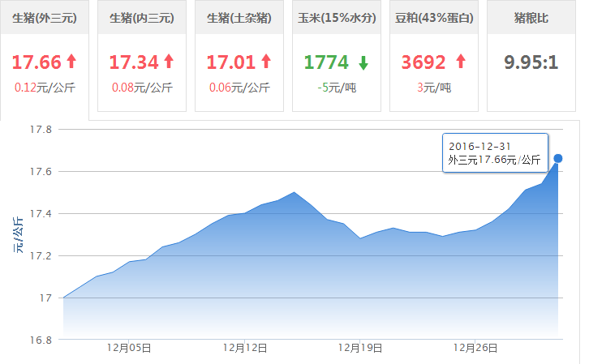
Task: Click the red up arrow beside 3692
Action: pyautogui.click(x=461, y=62)
